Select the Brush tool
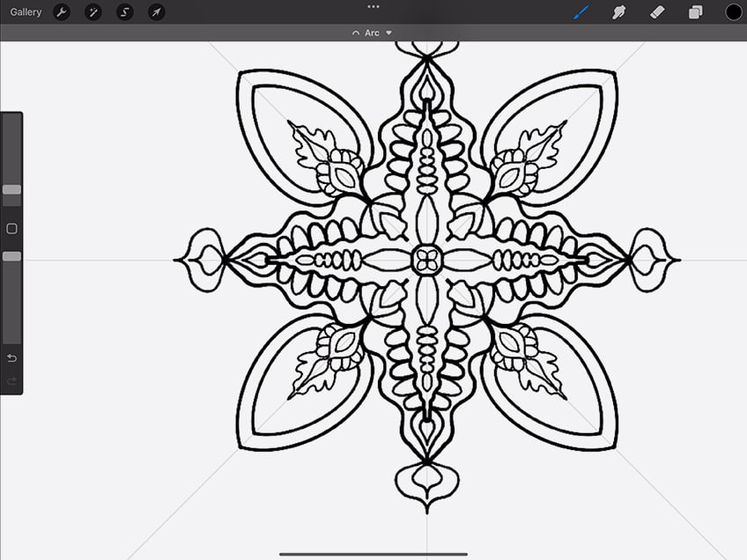The width and height of the screenshot is (747, 560). (581, 12)
